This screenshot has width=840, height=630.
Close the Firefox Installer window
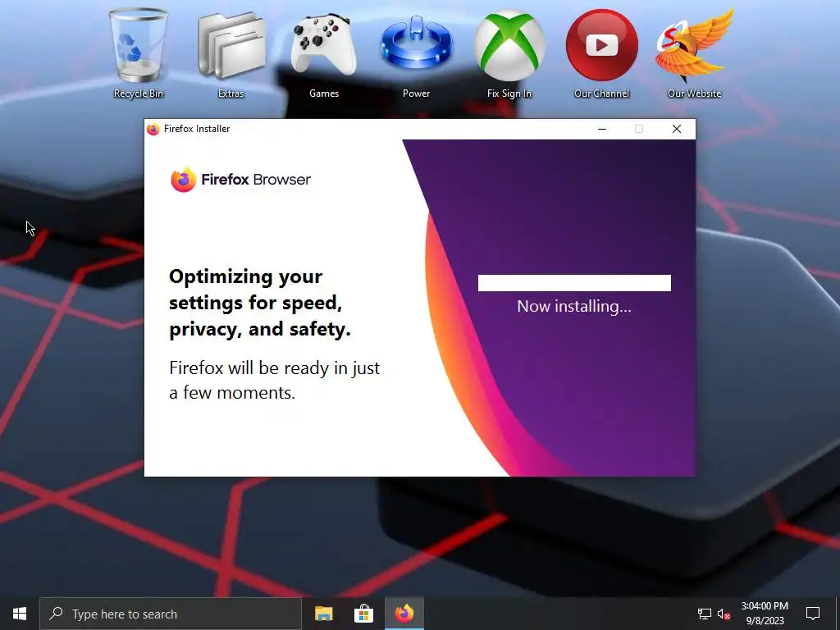(677, 129)
